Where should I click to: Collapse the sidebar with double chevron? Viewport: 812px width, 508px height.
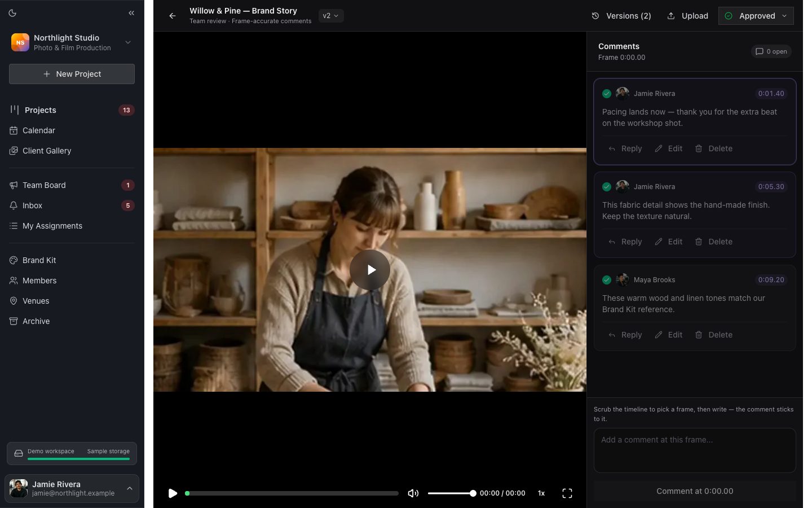[131, 13]
